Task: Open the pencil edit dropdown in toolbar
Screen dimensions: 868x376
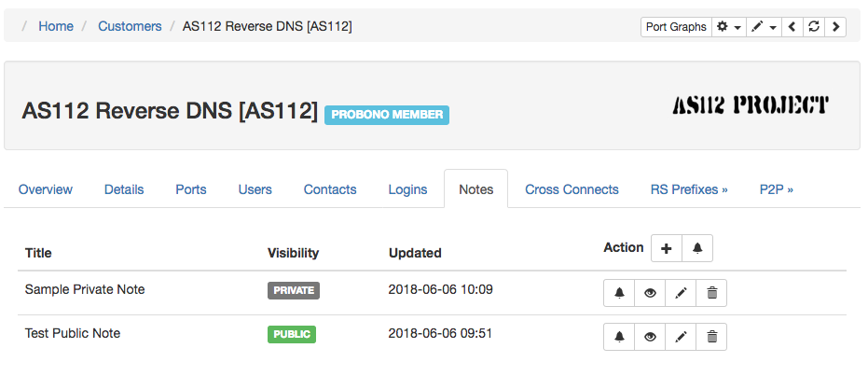Action: 764,26
